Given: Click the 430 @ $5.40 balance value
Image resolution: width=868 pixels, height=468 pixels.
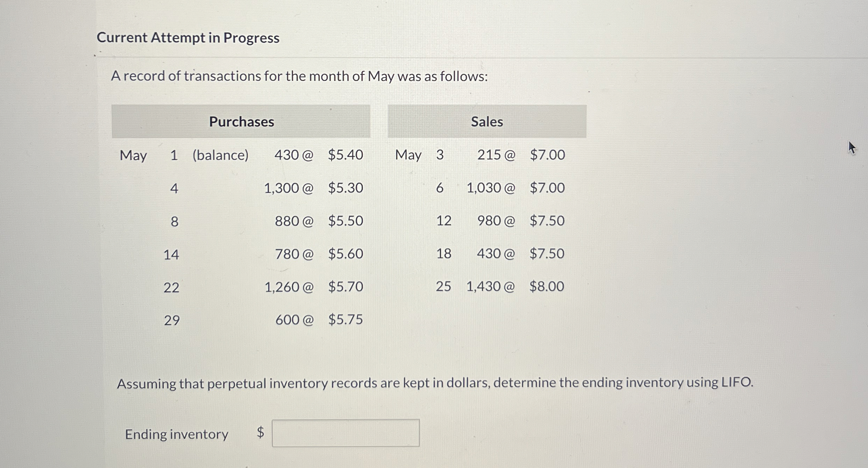Looking at the screenshot, I should click(x=318, y=155).
